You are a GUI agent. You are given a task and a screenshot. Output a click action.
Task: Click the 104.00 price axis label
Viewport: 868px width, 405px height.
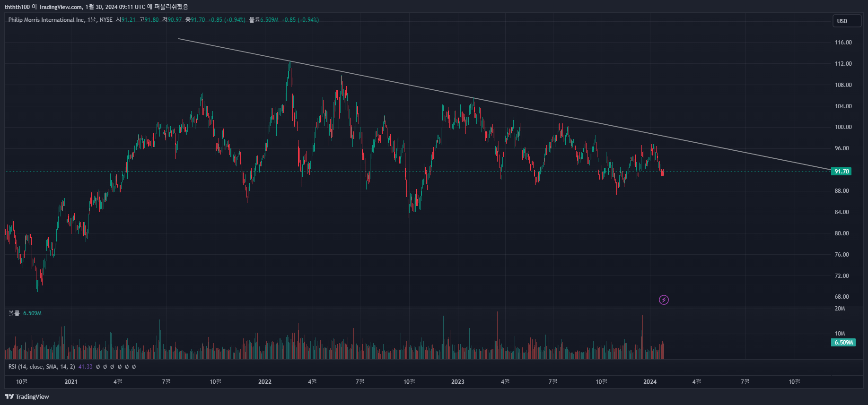pyautogui.click(x=843, y=106)
